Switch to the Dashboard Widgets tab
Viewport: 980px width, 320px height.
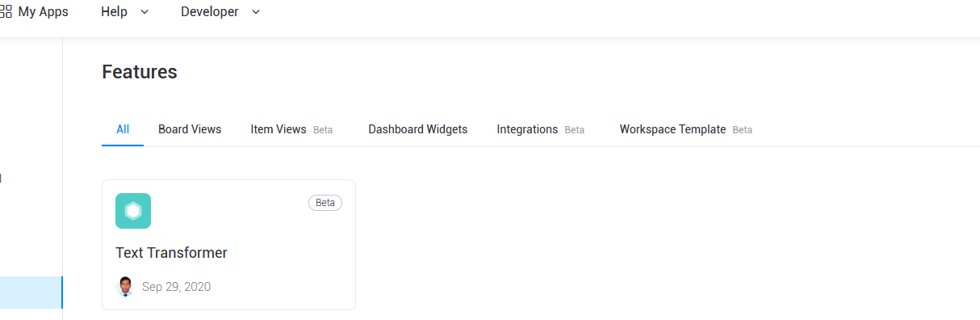point(418,129)
